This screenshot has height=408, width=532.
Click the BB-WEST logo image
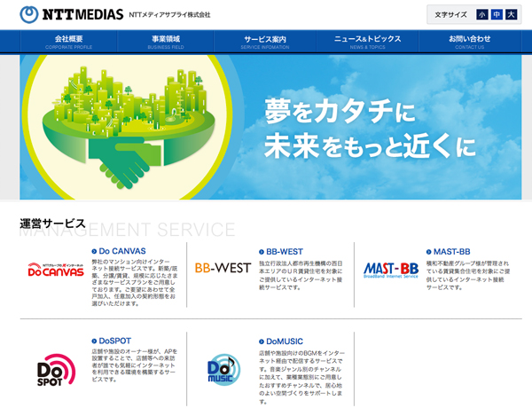click(x=223, y=268)
